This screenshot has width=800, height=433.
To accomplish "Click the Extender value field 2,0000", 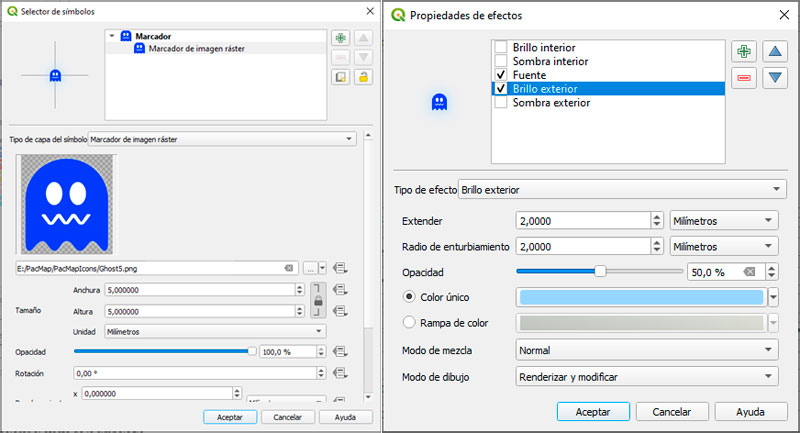I will (x=583, y=220).
